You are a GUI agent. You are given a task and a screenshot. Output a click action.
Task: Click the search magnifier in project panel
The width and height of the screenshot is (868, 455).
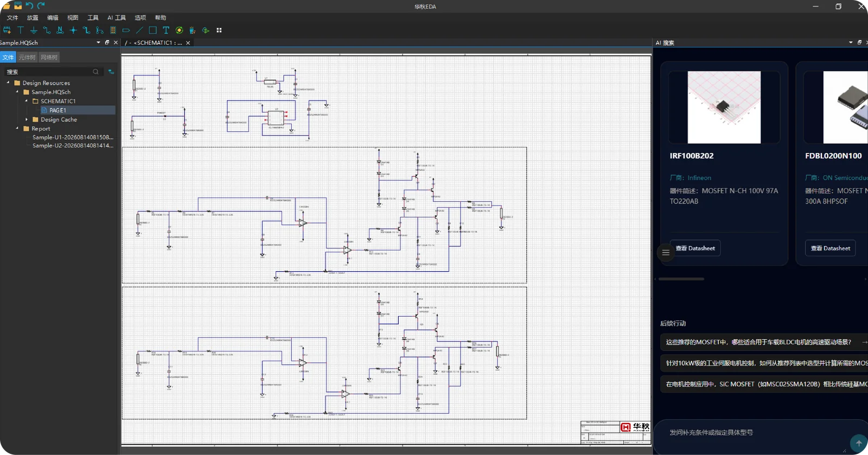click(x=95, y=72)
